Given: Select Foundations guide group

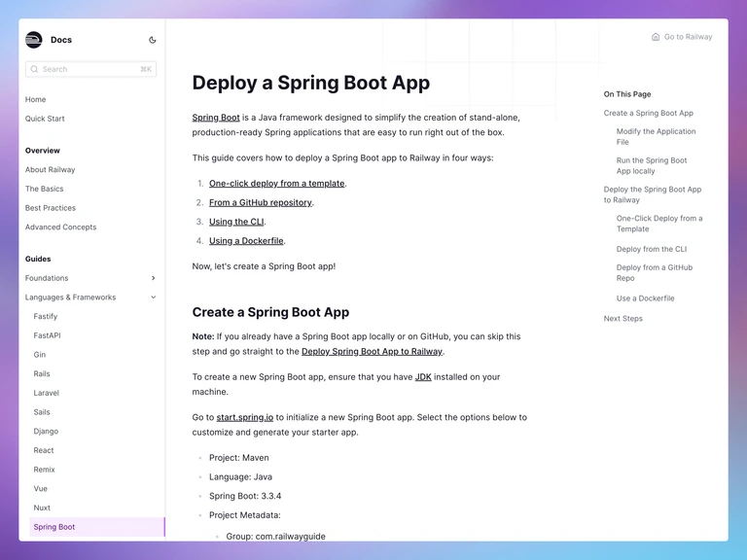Looking at the screenshot, I should point(47,278).
